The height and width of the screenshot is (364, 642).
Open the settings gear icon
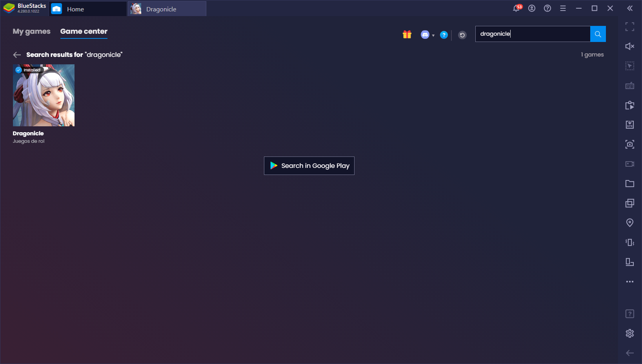point(630,333)
